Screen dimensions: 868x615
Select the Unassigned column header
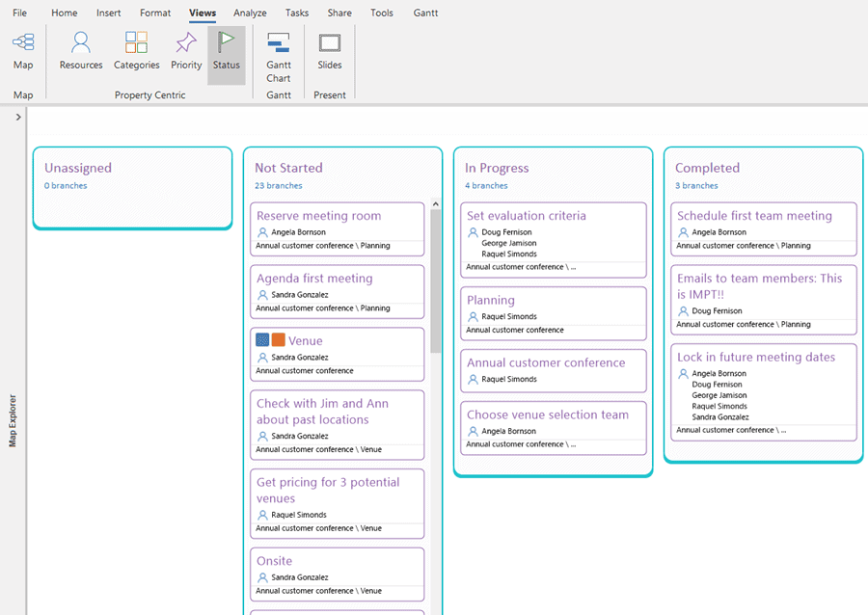coord(78,168)
